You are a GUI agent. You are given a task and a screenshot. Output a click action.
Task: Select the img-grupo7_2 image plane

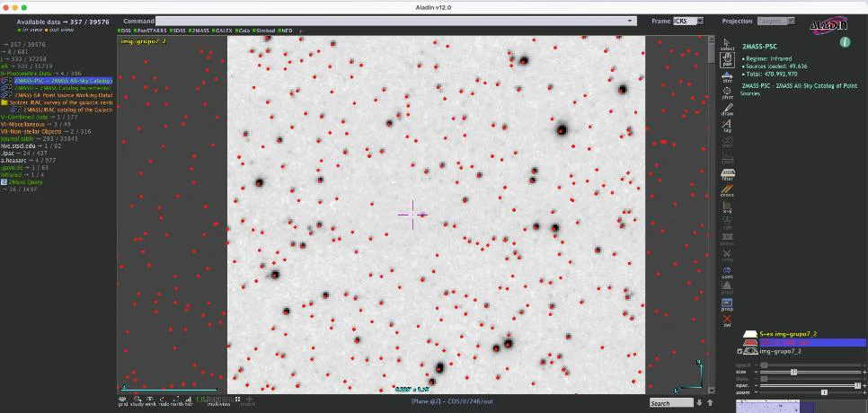click(781, 352)
